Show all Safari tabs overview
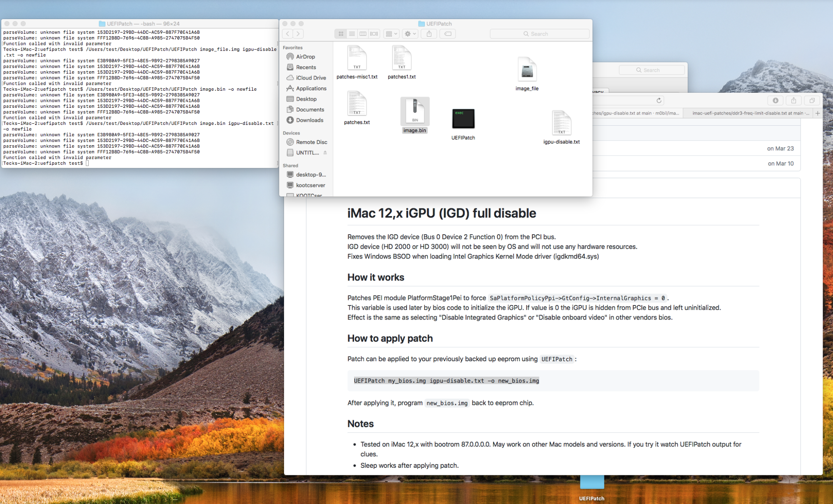Image resolution: width=833 pixels, height=504 pixels. [812, 100]
